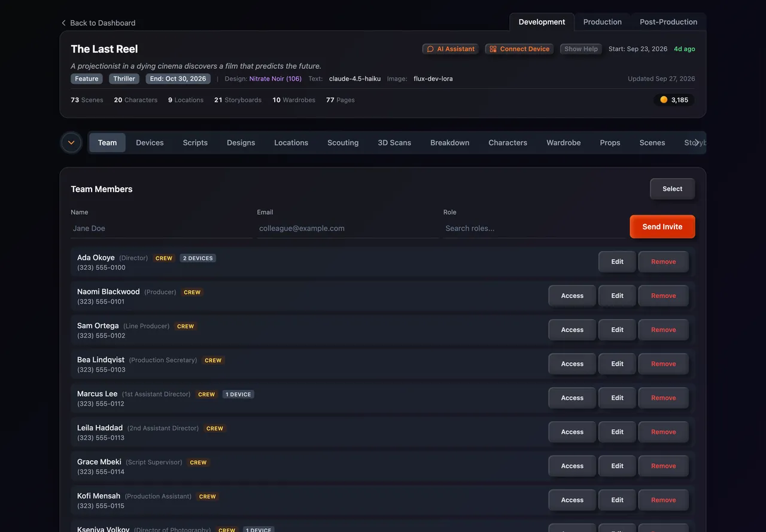This screenshot has width=766, height=532.
Task: Click the 21 Storyboards stat
Action: [238, 100]
